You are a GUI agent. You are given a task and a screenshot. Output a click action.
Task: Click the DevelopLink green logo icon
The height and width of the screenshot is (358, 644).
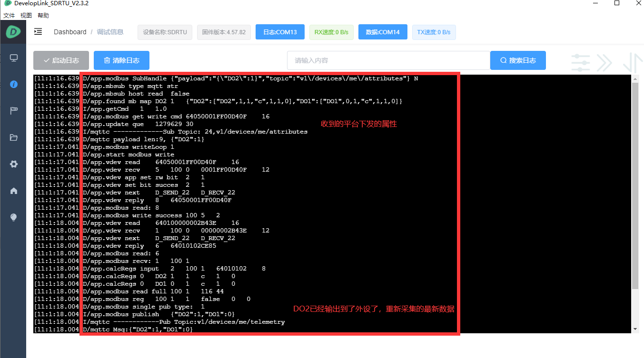tap(13, 32)
